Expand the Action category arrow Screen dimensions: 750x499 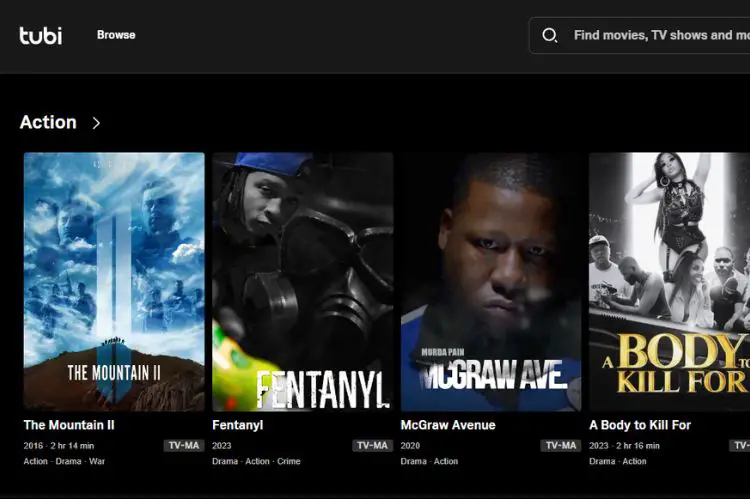96,123
